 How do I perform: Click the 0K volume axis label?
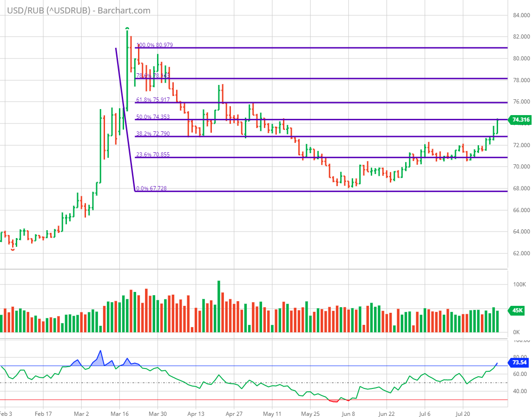pyautogui.click(x=516, y=332)
